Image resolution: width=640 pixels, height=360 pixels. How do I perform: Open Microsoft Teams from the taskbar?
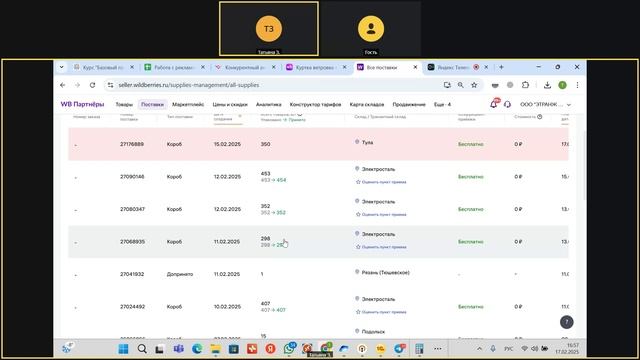click(178, 349)
